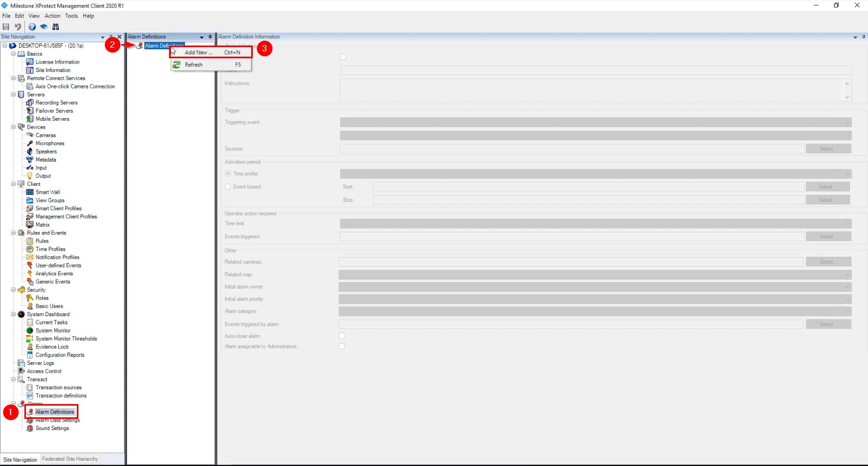
Task: Select Configuration Reports tree item
Action: (60, 355)
